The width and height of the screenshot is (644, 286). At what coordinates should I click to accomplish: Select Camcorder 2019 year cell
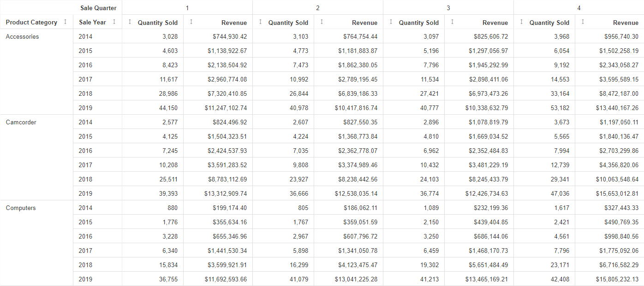pos(85,193)
